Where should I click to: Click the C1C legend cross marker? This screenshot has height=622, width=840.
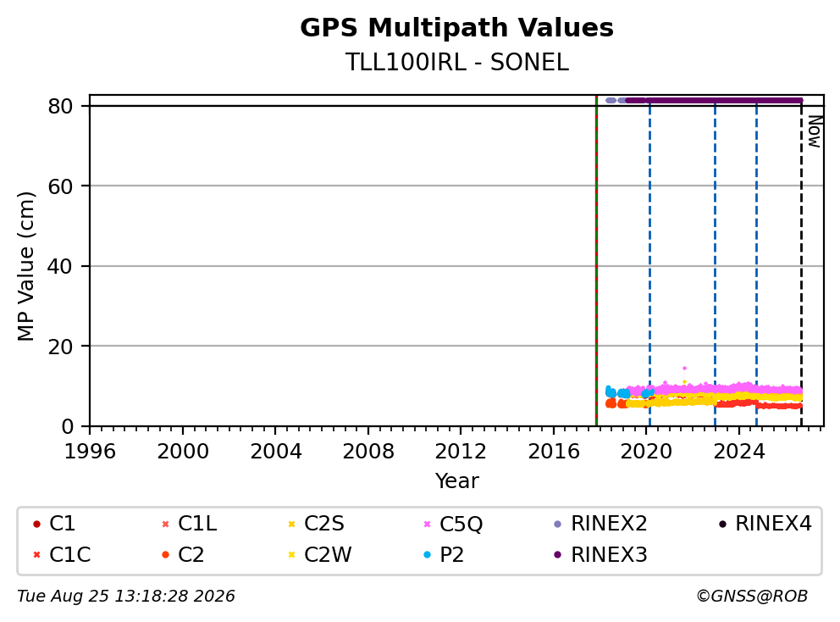tap(36, 555)
